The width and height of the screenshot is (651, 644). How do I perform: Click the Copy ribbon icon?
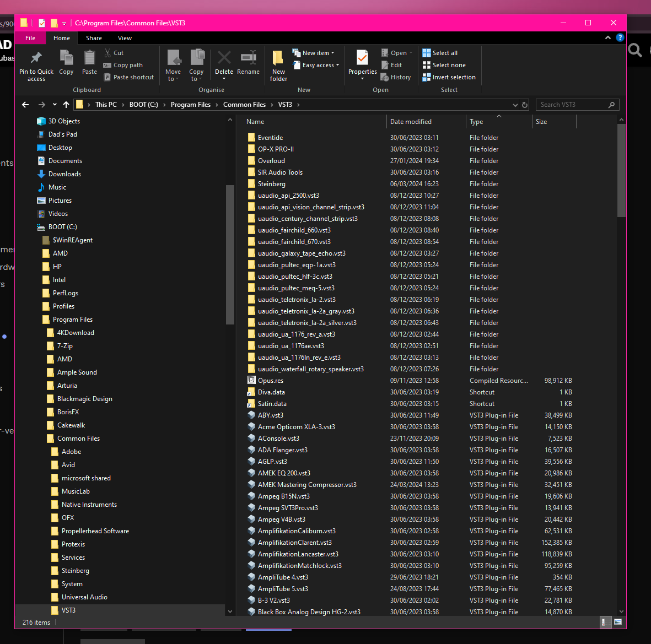66,58
